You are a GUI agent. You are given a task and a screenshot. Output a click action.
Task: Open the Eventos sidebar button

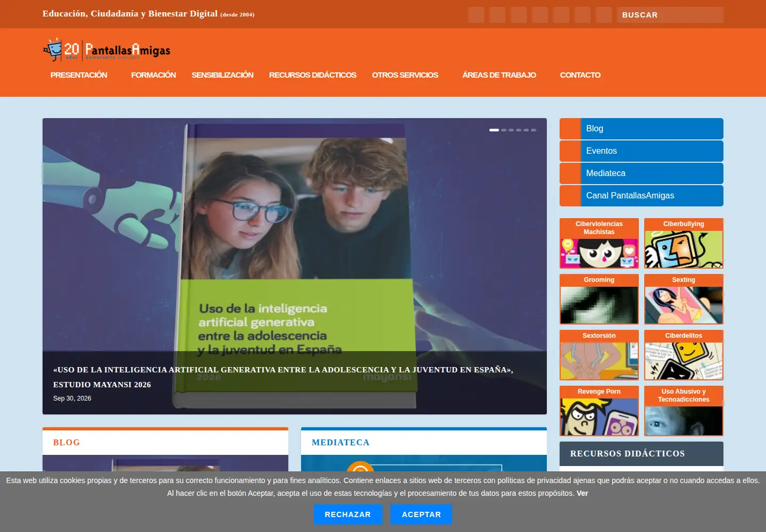[642, 151]
